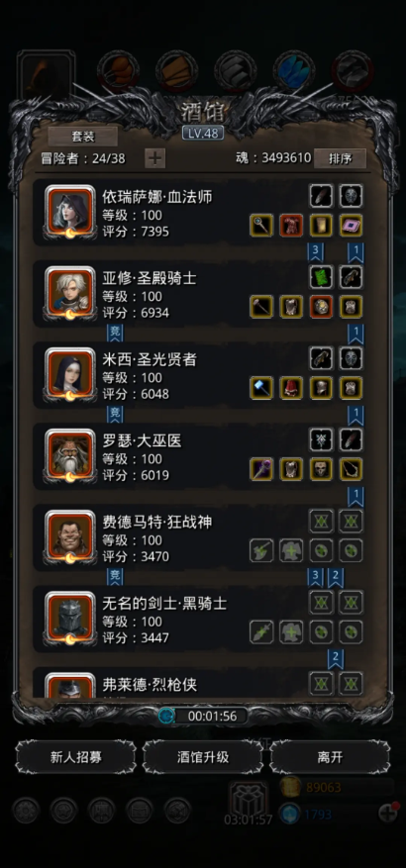Tap empty sword slot of 无名的剑士·黑骑士
The width and height of the screenshot is (406, 868).
coord(261,632)
